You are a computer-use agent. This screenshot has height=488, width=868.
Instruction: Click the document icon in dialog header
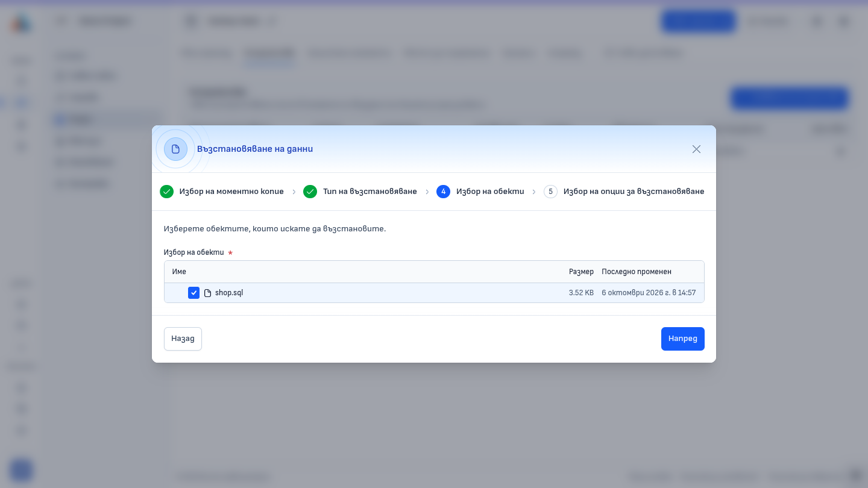[175, 149]
